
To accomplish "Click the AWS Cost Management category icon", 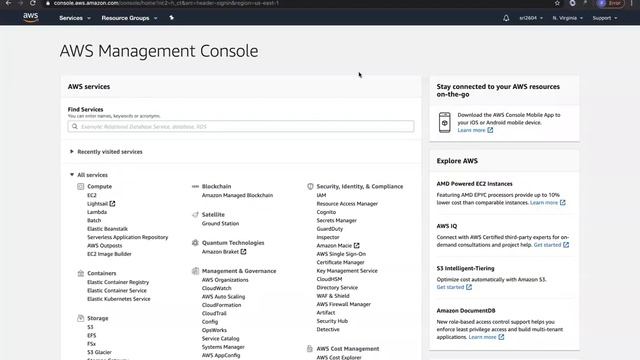I will pyautogui.click(x=310, y=349).
